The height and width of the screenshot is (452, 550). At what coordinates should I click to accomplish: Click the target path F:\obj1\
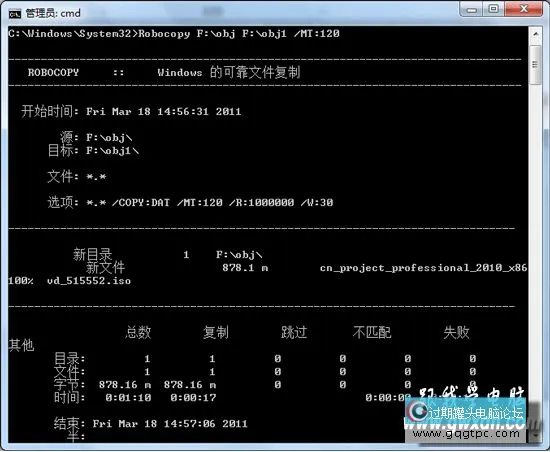(x=112, y=151)
